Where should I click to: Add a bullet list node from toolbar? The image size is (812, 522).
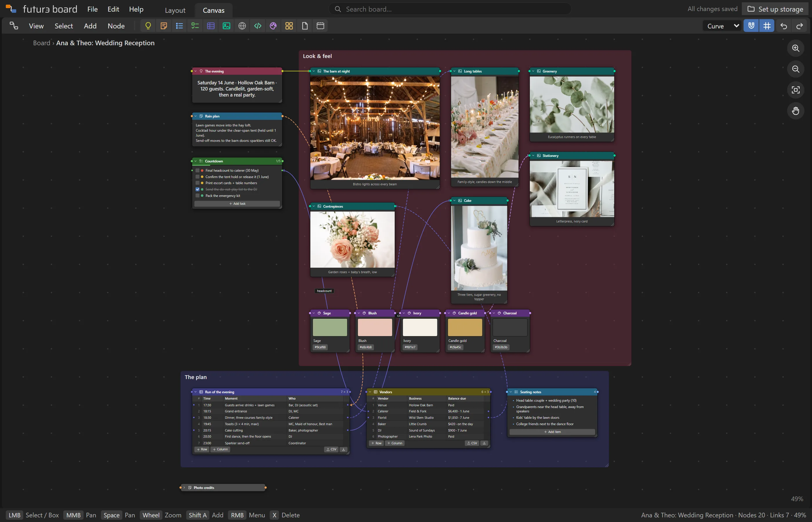[x=179, y=26]
